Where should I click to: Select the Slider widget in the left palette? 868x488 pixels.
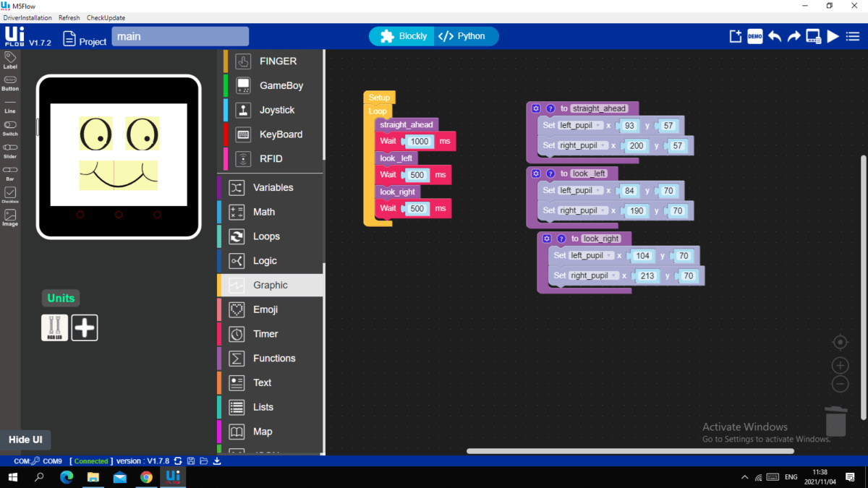click(x=10, y=150)
